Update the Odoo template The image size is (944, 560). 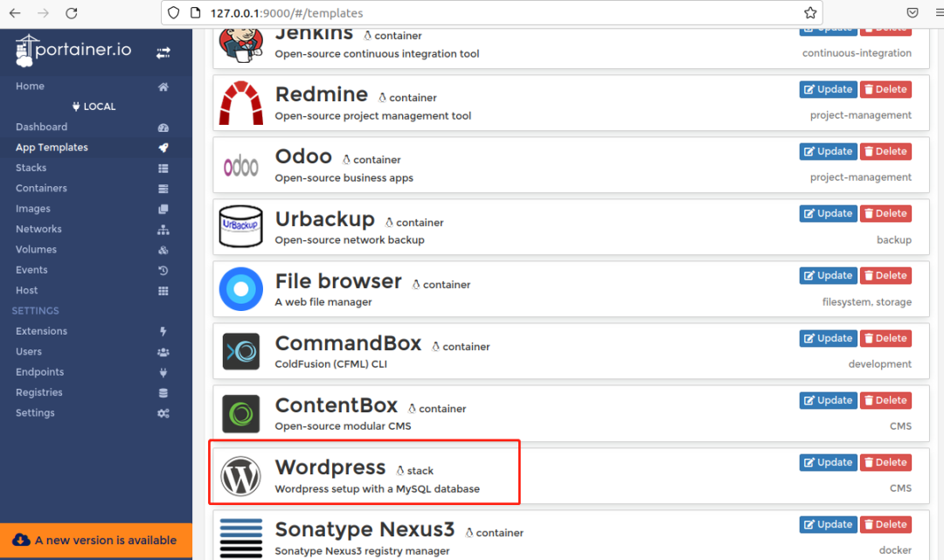click(828, 152)
